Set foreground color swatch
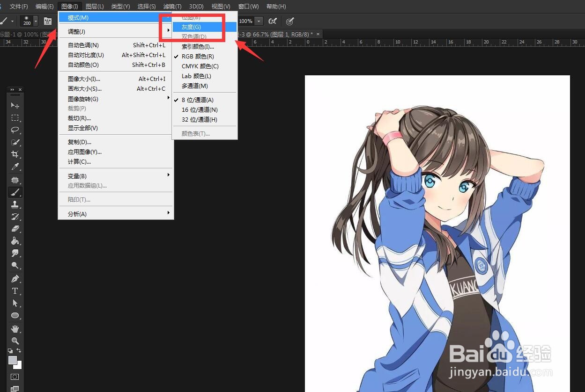Screen dimensions: 585x392 [12, 360]
